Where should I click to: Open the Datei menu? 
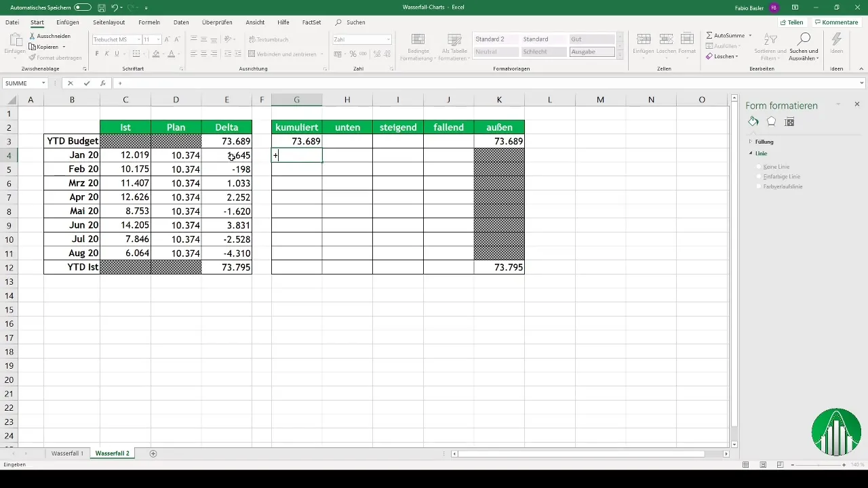(12, 22)
